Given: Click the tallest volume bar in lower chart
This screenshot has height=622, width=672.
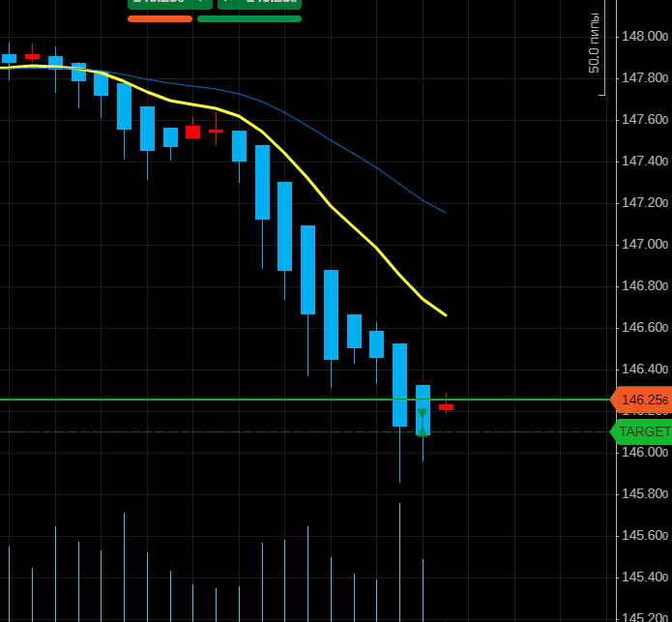Looking at the screenshot, I should [x=400, y=562].
